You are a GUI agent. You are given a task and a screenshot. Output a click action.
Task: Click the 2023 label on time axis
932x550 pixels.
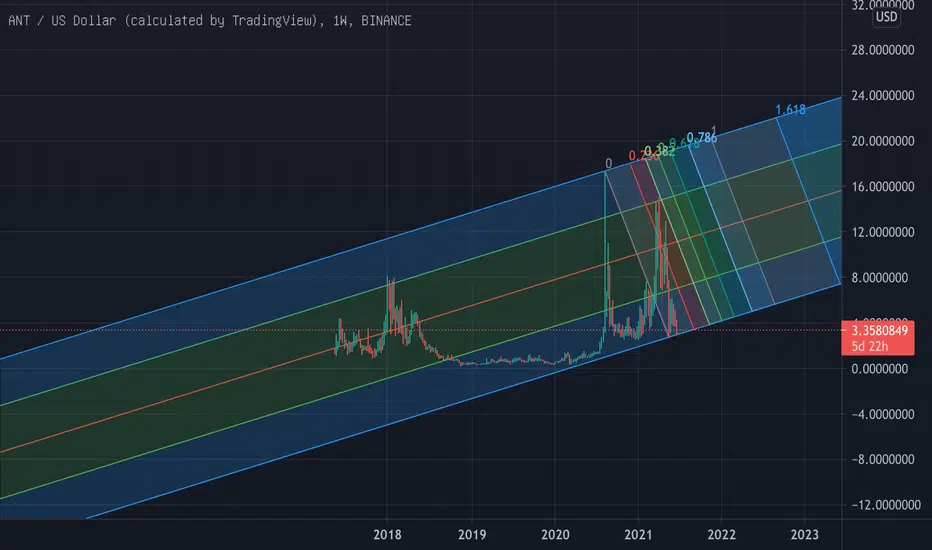pos(804,535)
